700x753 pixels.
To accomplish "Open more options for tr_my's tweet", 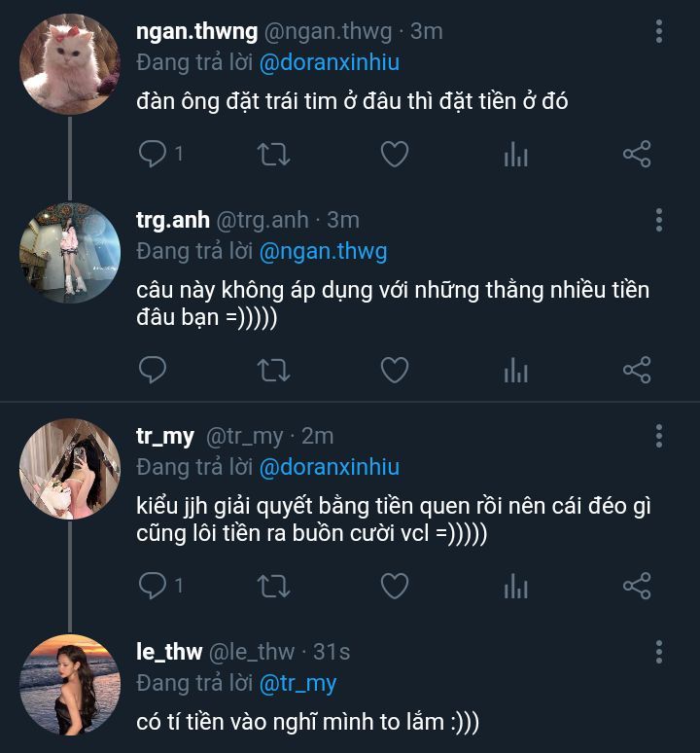I will point(659,435).
